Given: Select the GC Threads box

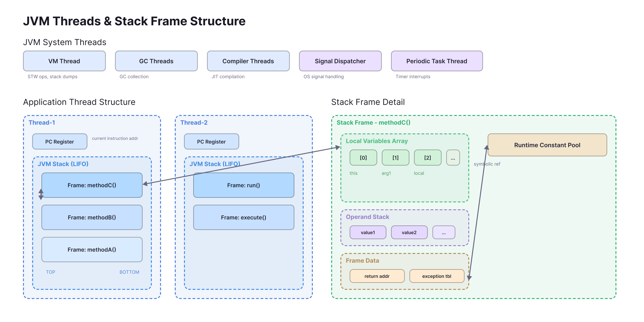Looking at the screenshot, I should [156, 61].
